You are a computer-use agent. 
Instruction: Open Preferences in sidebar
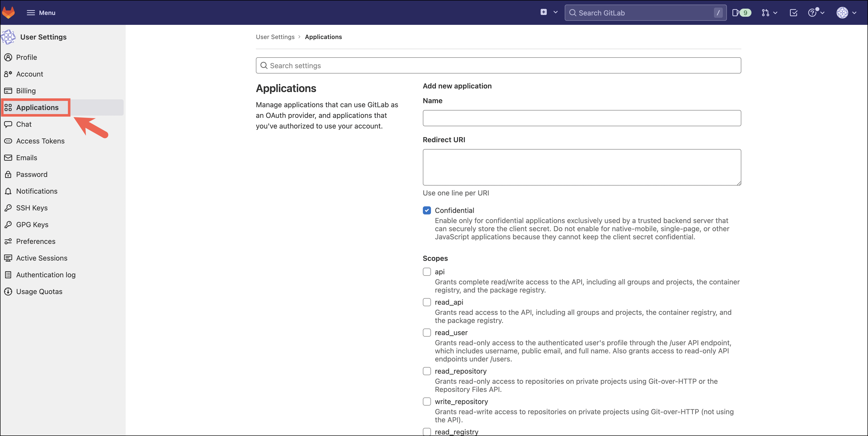point(35,241)
